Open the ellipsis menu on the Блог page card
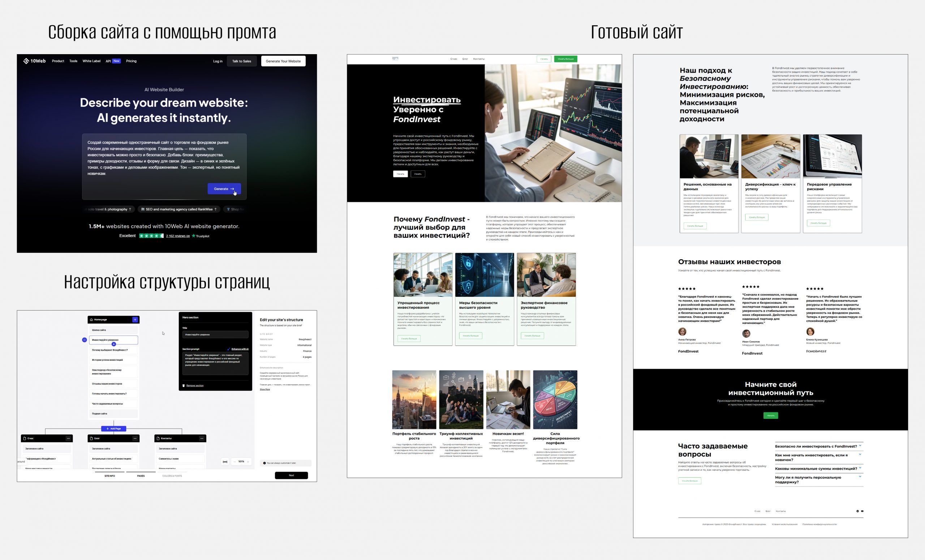The width and height of the screenshot is (925, 560). (x=134, y=438)
